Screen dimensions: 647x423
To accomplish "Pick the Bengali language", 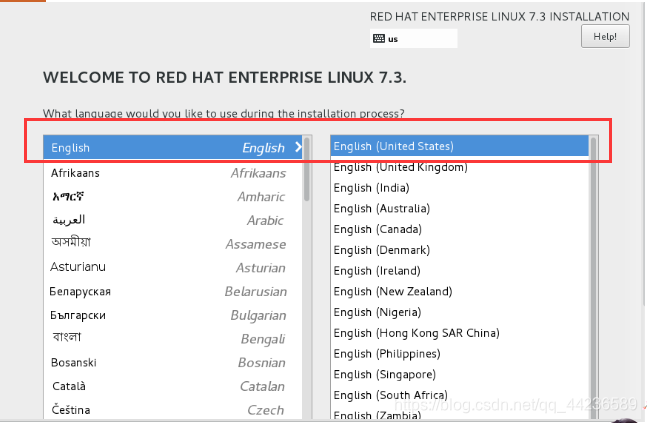I will [x=173, y=338].
